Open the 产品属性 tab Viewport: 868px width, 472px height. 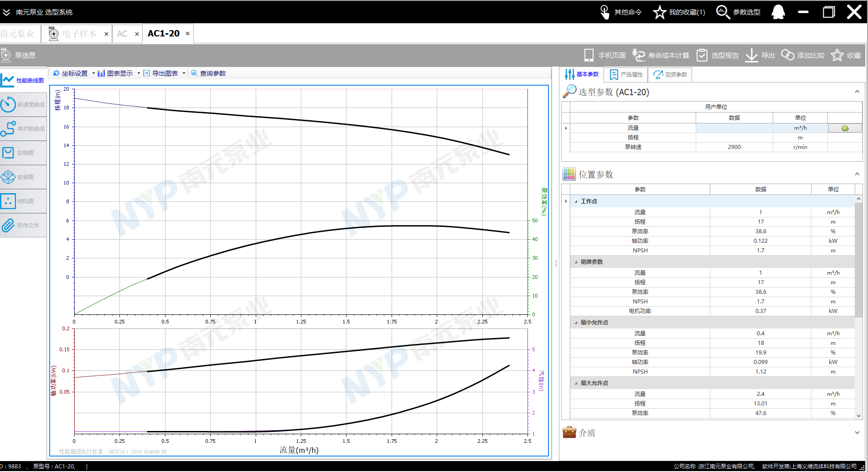627,75
